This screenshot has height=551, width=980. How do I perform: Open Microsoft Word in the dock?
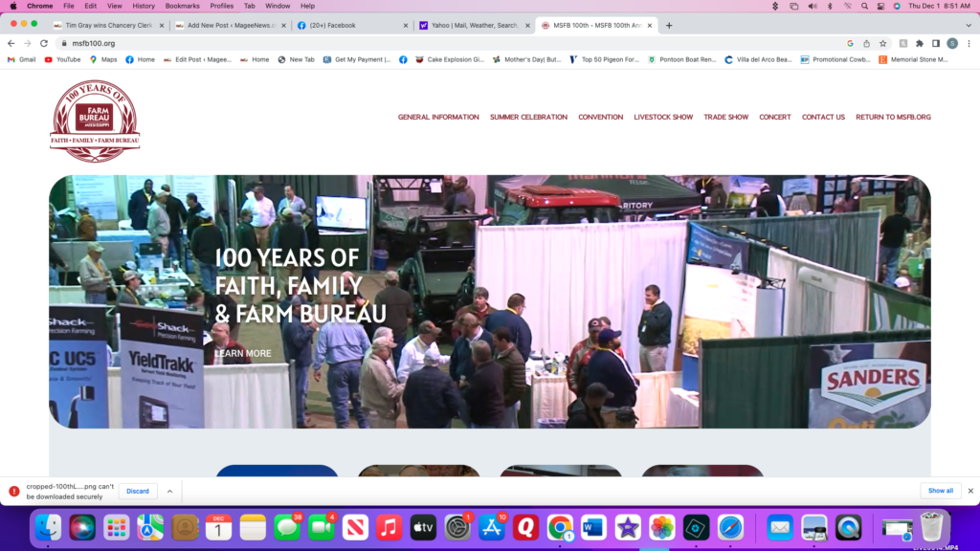593,527
